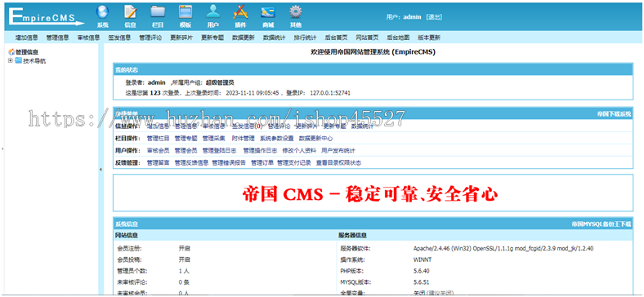Click the 我的状态 panel header

coord(373,70)
